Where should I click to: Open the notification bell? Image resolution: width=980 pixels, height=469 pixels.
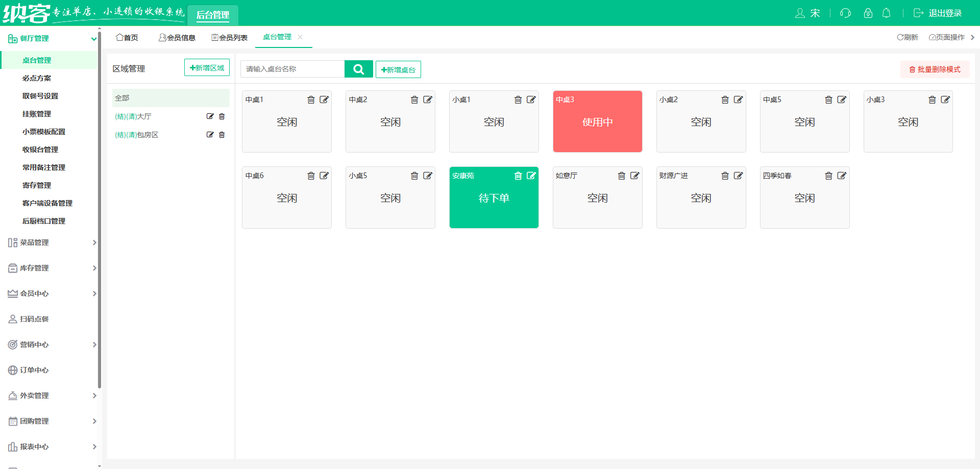(x=887, y=13)
